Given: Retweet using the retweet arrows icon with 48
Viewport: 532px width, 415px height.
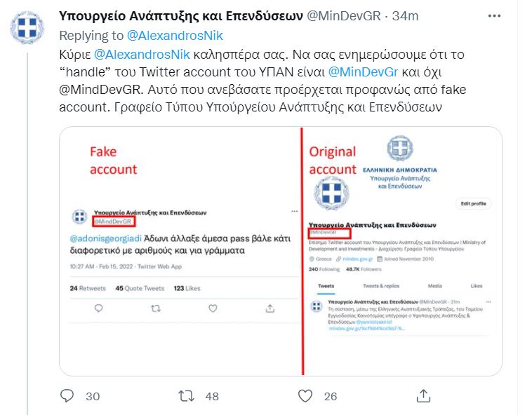Looking at the screenshot, I should (186, 396).
